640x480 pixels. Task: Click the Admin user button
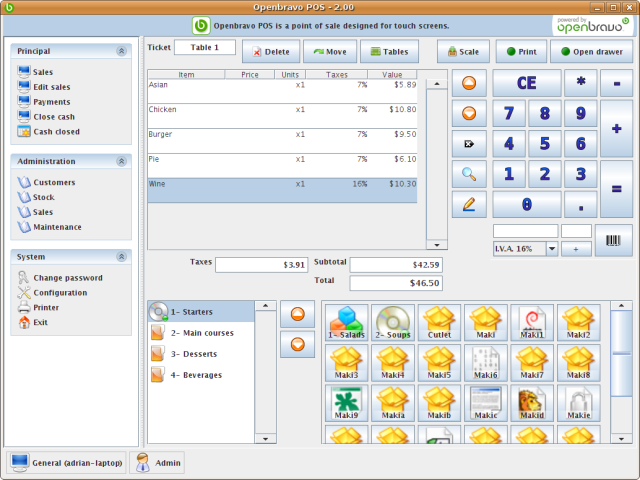pos(158,463)
